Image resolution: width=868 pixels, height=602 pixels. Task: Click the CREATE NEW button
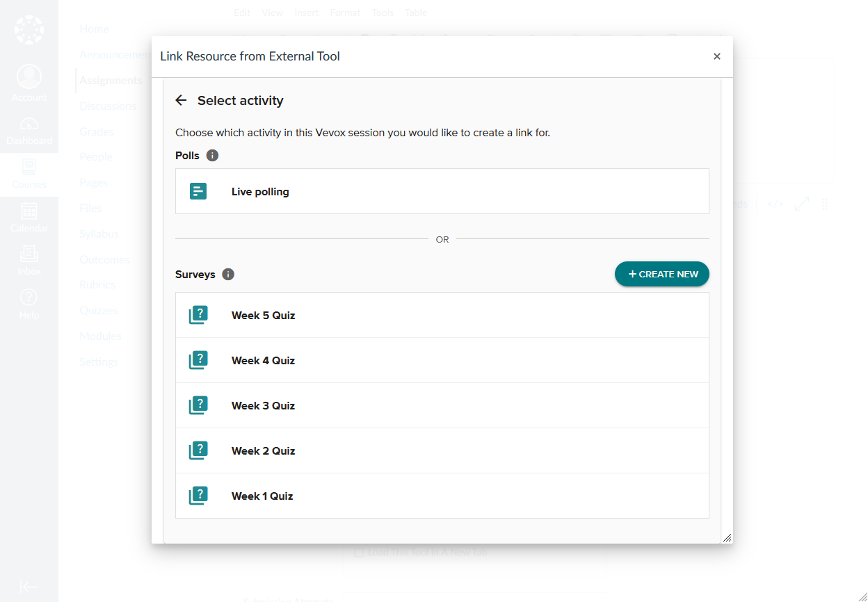[x=661, y=274]
